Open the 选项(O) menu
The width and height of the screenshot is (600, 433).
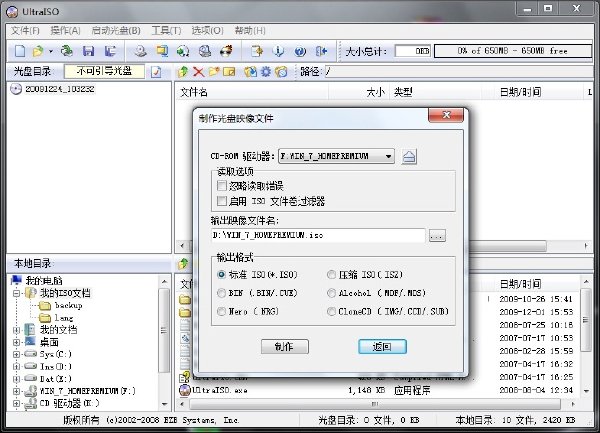point(207,31)
